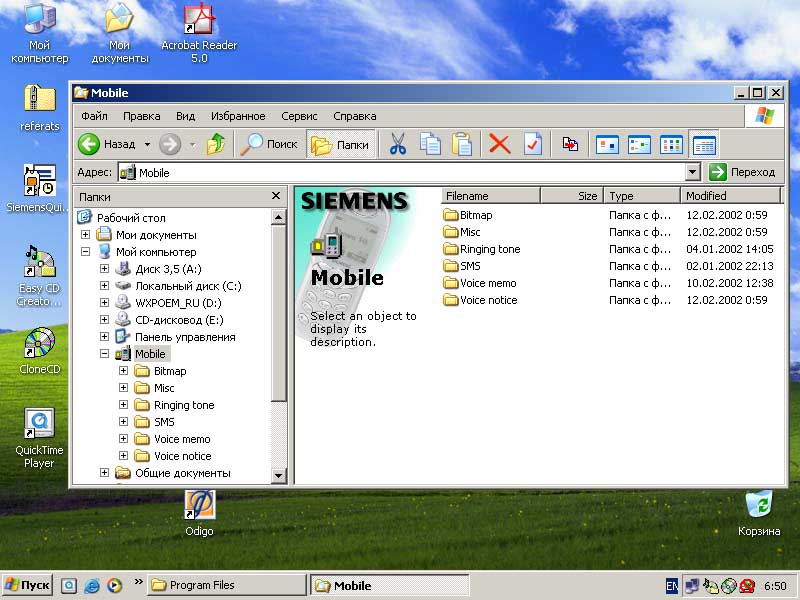Select SMS folder in tree

coord(164,422)
